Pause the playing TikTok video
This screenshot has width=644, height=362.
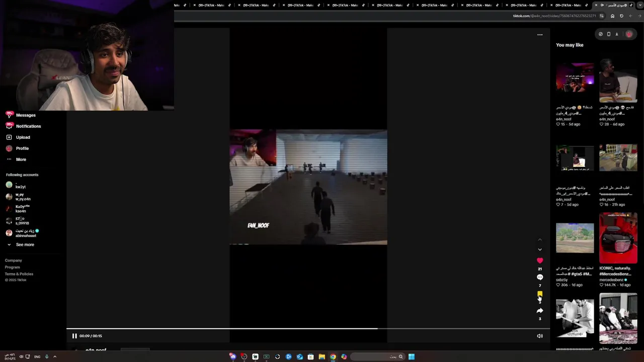coord(74,336)
